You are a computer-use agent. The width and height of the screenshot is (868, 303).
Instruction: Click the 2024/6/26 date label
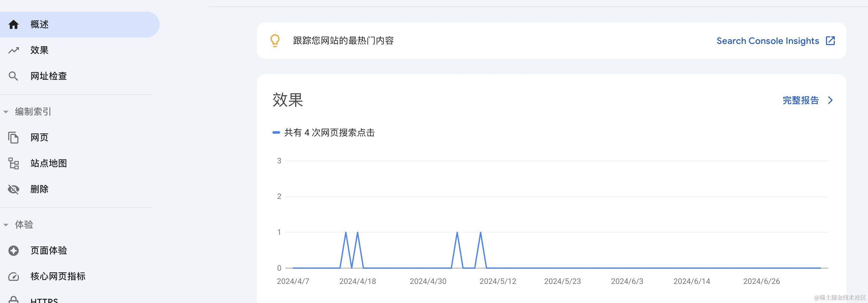point(762,281)
